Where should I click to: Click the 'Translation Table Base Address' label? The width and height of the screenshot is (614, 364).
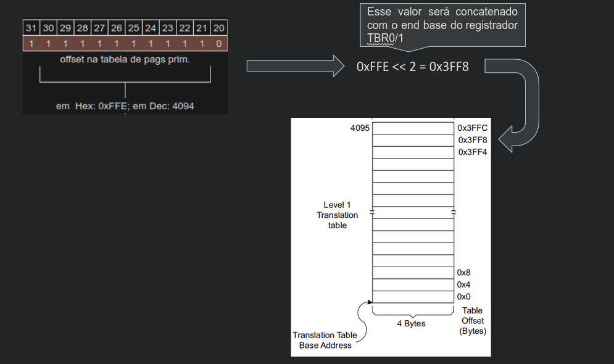click(325, 340)
